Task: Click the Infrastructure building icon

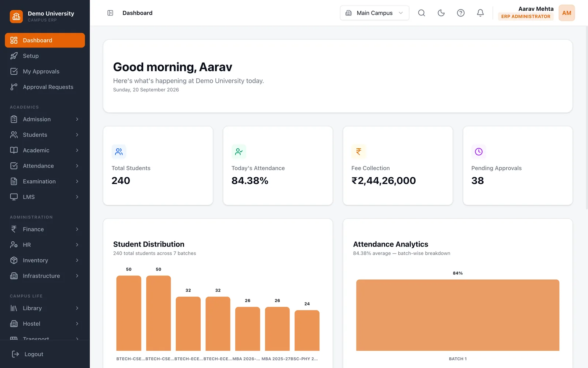Action: pos(14,276)
